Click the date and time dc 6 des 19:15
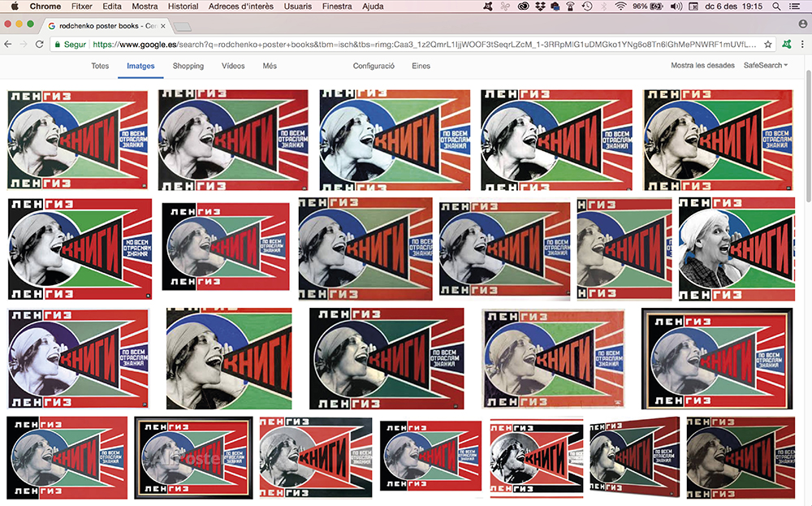The width and height of the screenshot is (812, 506). (733, 6)
